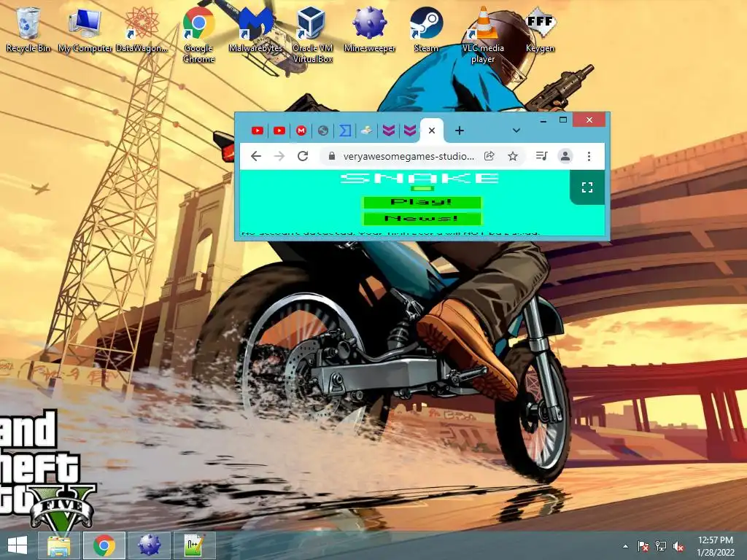The height and width of the screenshot is (560, 747).
Task: Go back a page in Chrome
Action: [x=256, y=156]
